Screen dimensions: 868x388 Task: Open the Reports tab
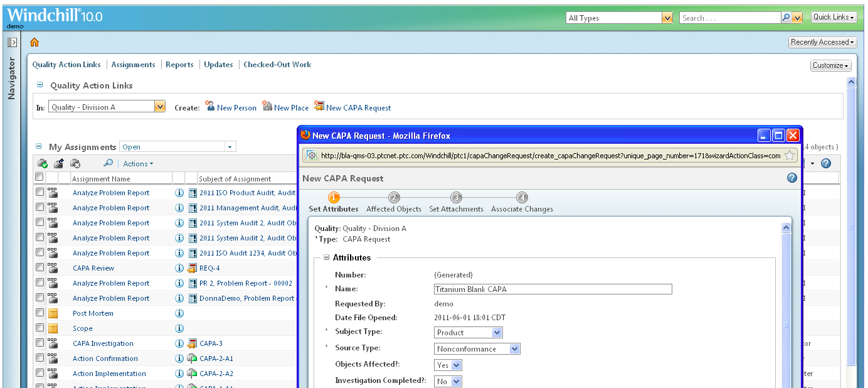tap(179, 65)
